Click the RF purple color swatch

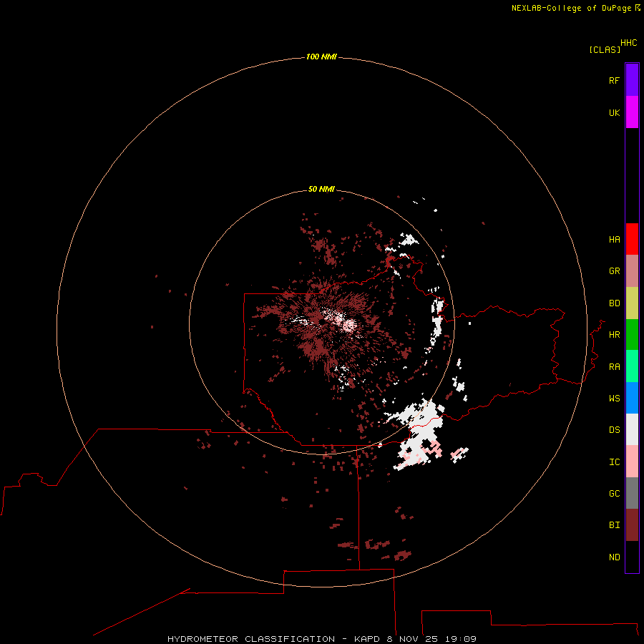tap(632, 80)
